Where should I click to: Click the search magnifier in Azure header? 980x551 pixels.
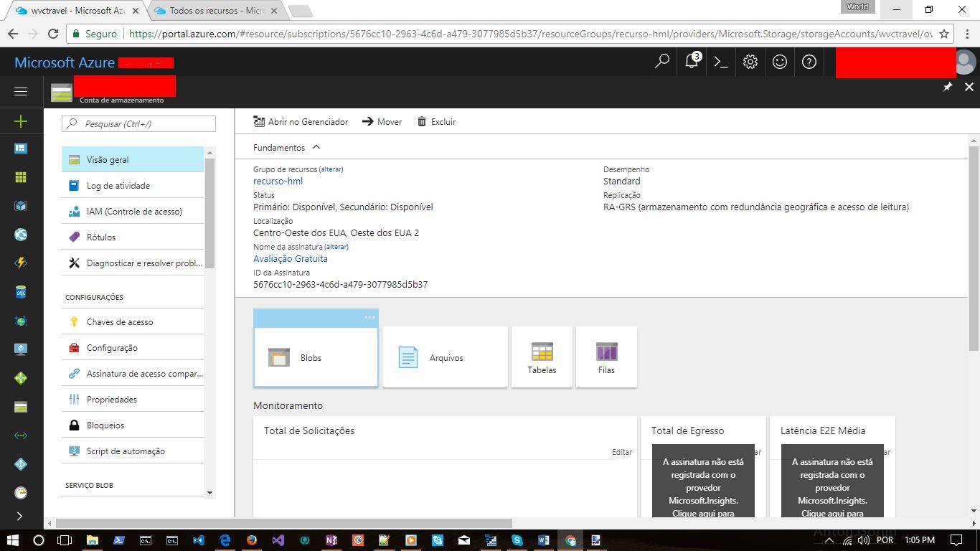662,62
